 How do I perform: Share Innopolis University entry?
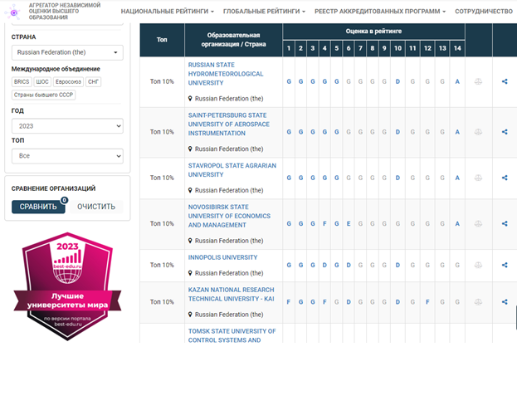[505, 265]
